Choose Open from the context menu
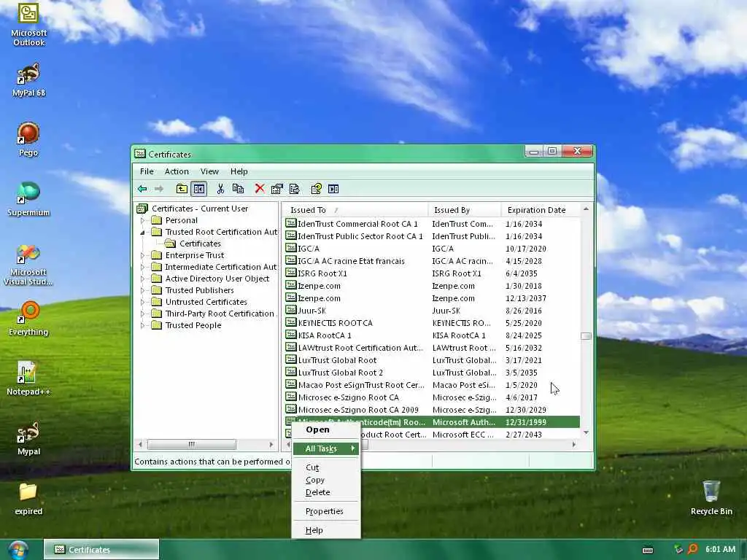 326,429
